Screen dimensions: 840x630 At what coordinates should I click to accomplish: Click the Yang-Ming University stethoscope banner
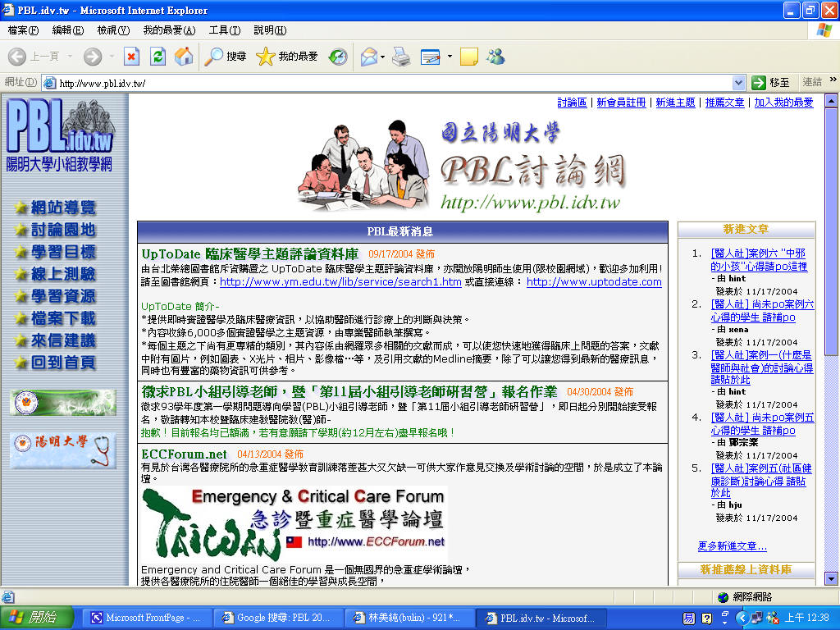63,450
